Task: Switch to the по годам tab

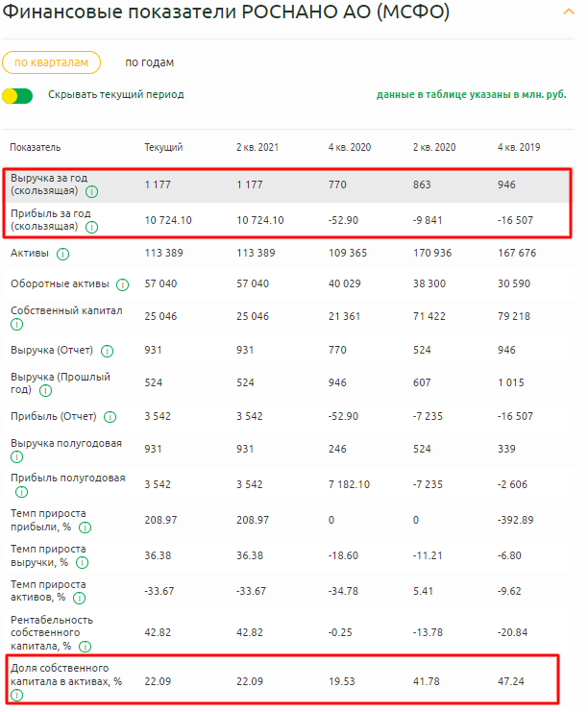Action: (150, 62)
